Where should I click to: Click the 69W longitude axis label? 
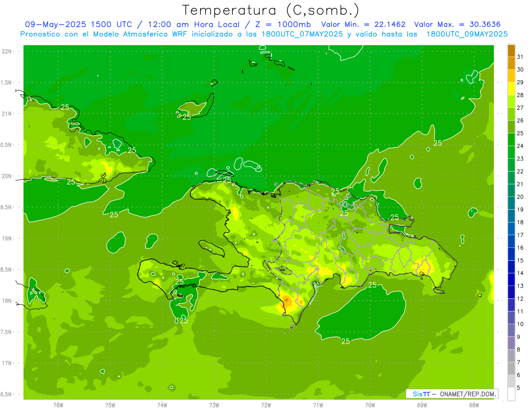(x=422, y=405)
